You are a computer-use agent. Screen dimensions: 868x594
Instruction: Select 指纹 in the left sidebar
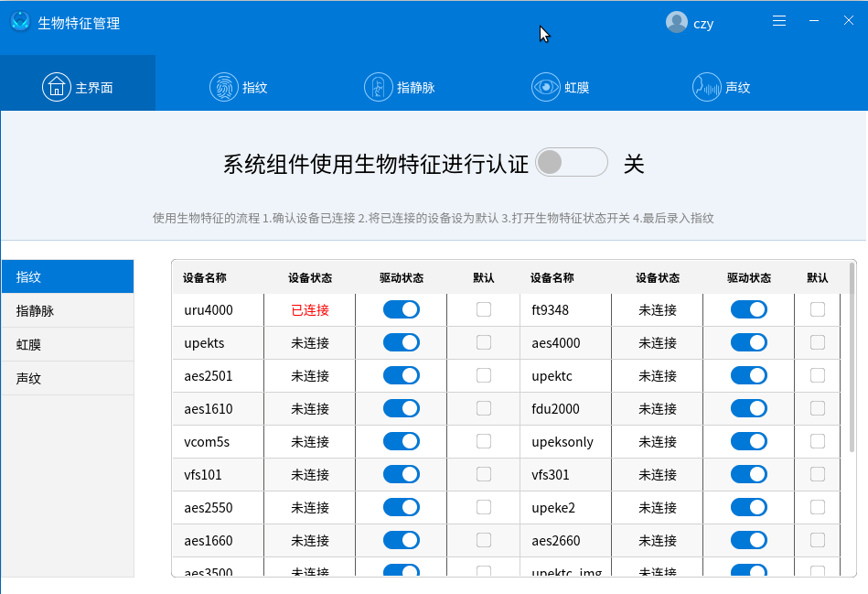68,276
